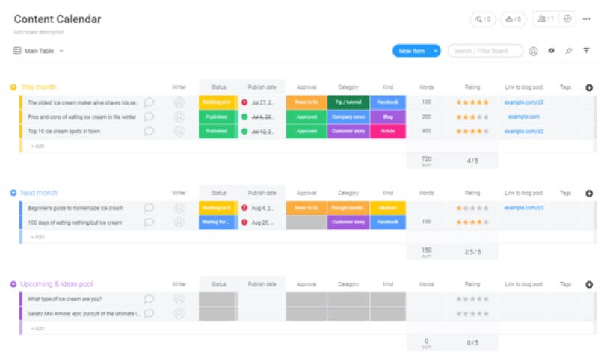Add a column to the Next month group

click(x=589, y=194)
